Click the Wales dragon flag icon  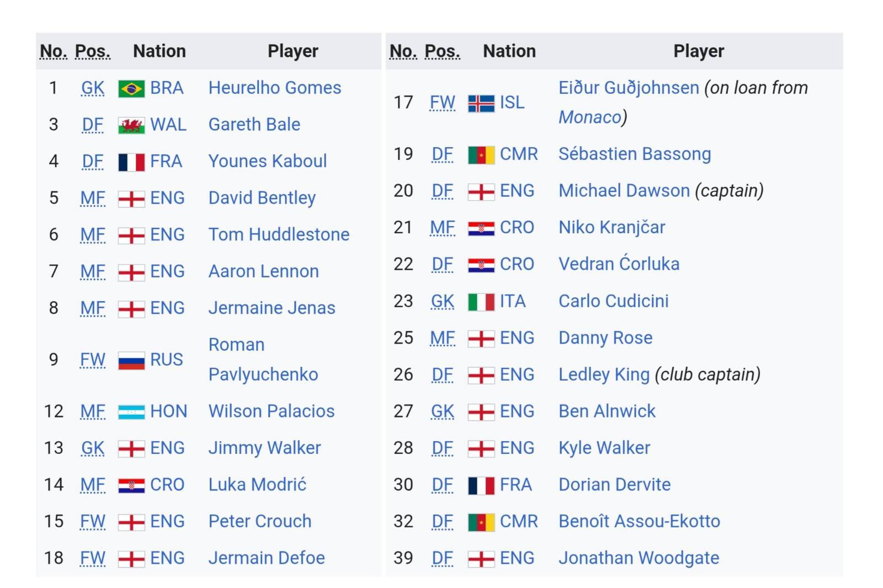(131, 125)
